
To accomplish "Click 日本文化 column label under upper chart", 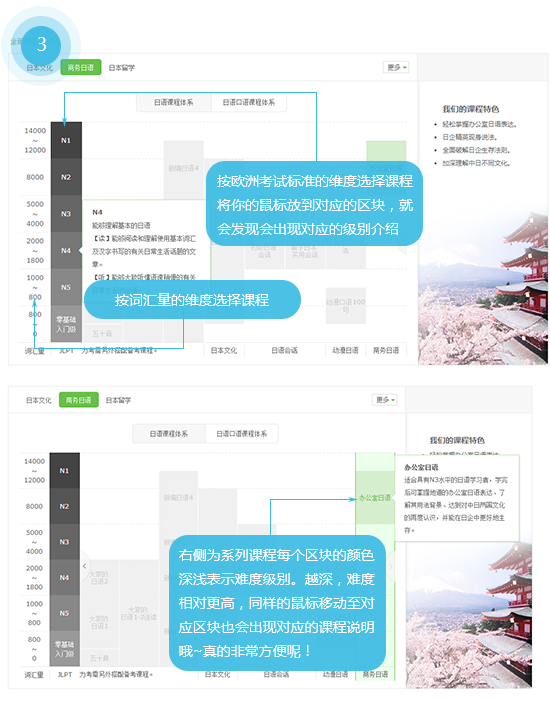I will [224, 350].
